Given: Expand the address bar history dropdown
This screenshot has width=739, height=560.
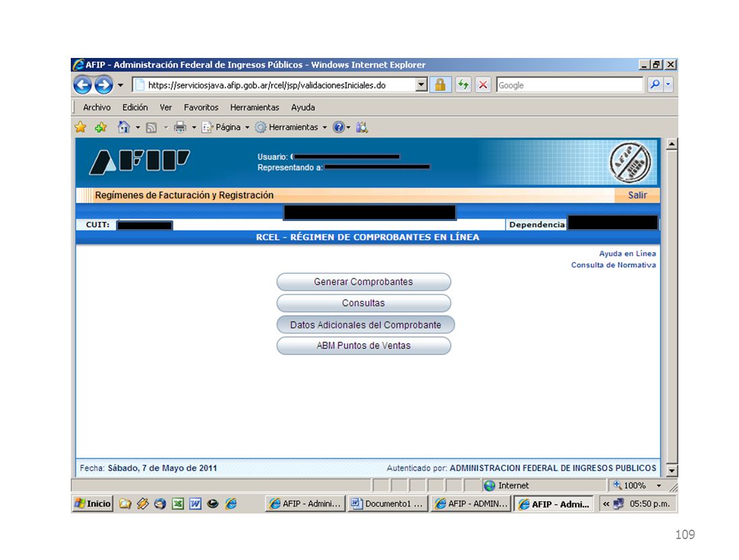Looking at the screenshot, I should 421,86.
